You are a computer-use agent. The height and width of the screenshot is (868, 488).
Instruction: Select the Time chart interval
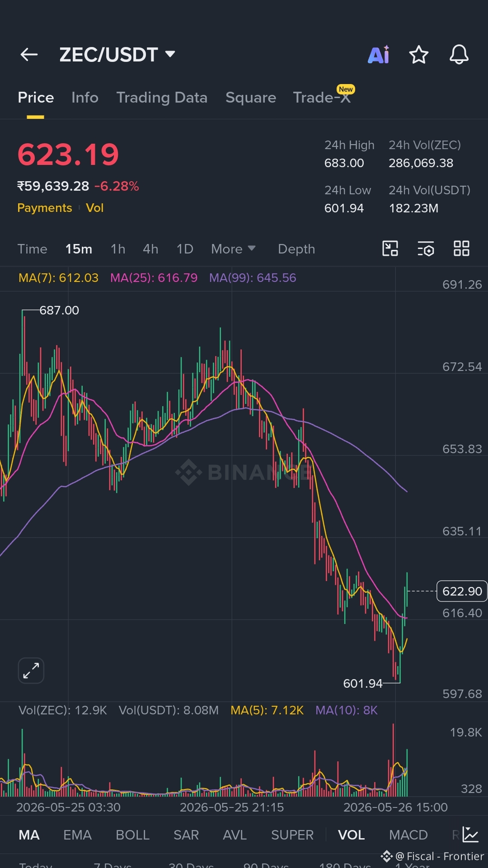click(32, 249)
